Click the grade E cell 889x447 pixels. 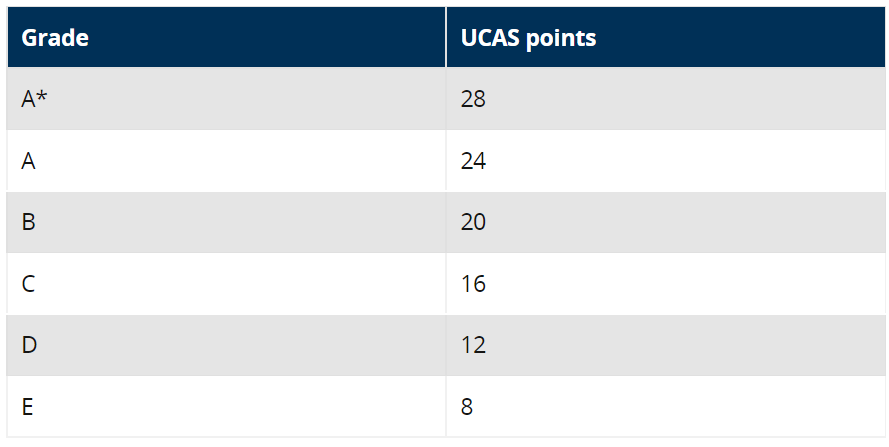click(x=27, y=407)
